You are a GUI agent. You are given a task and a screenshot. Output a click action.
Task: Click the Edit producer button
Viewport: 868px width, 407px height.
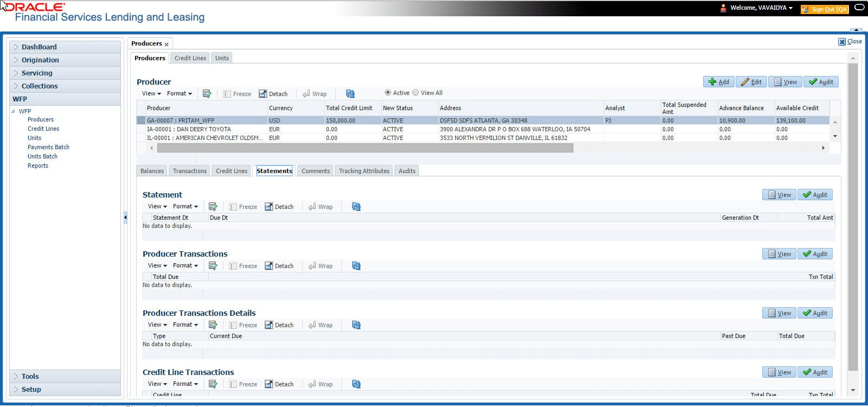click(x=751, y=82)
